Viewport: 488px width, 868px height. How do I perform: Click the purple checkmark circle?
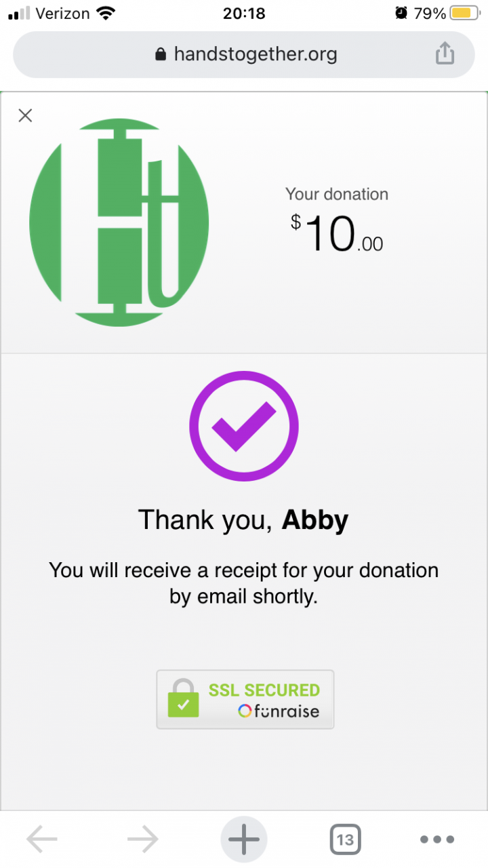pos(244,427)
